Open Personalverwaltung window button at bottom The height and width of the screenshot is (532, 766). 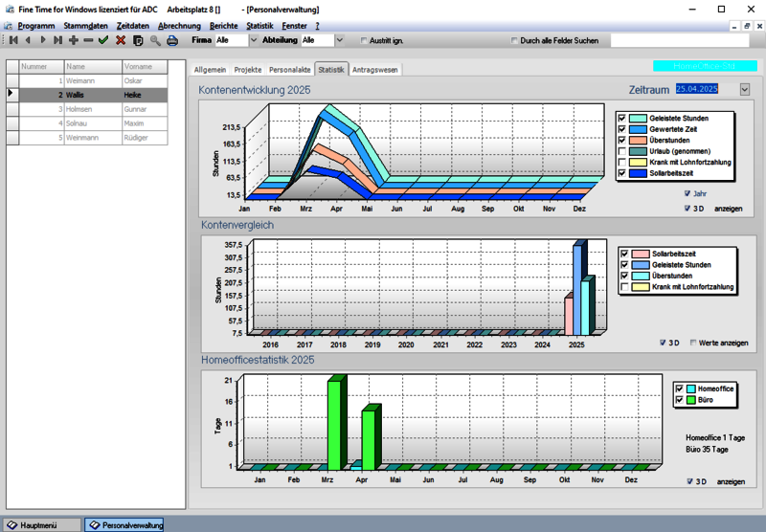point(124,525)
